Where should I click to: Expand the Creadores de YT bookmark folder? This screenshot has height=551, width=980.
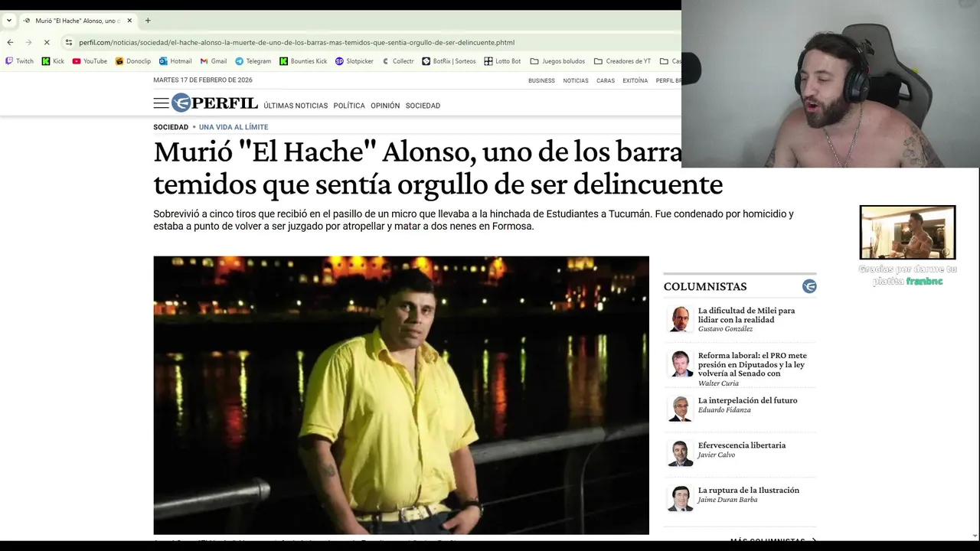click(x=622, y=61)
